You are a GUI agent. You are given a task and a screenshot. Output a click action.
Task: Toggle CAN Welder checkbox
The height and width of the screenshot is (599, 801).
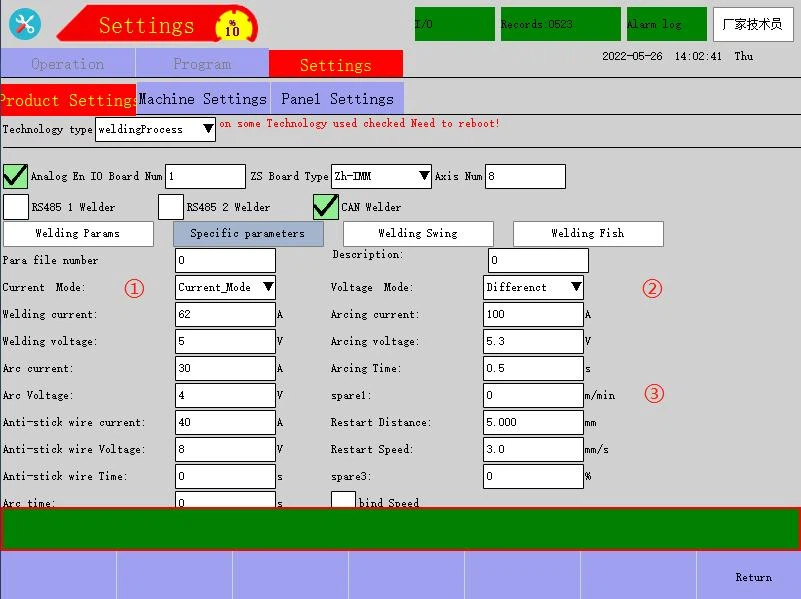click(x=325, y=207)
